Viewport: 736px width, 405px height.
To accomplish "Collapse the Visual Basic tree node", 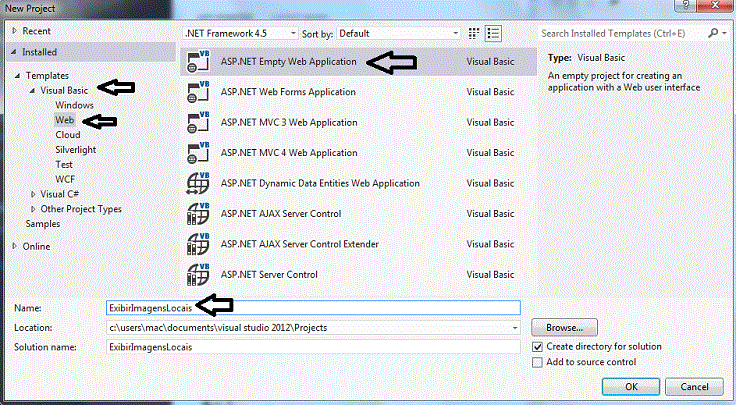I will [x=32, y=91].
